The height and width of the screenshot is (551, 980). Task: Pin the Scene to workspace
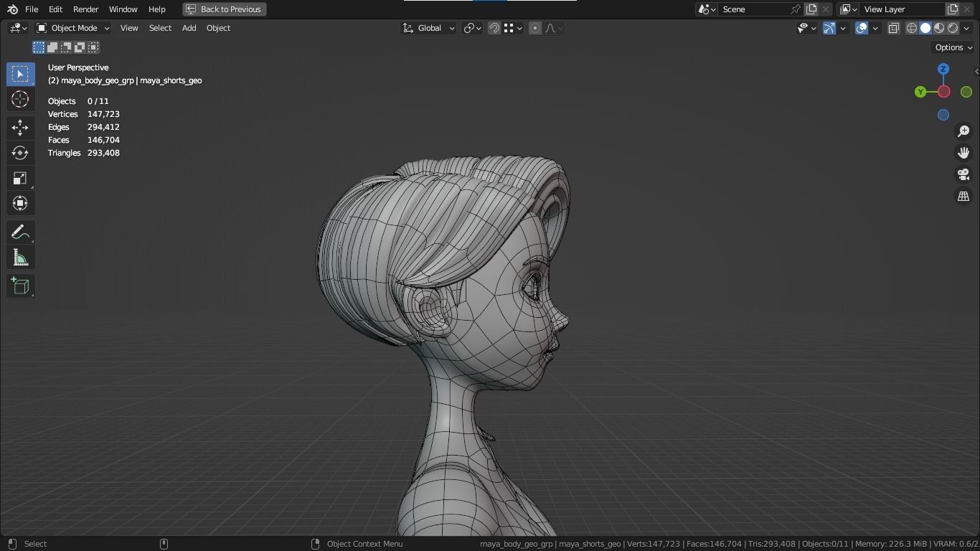click(x=795, y=9)
